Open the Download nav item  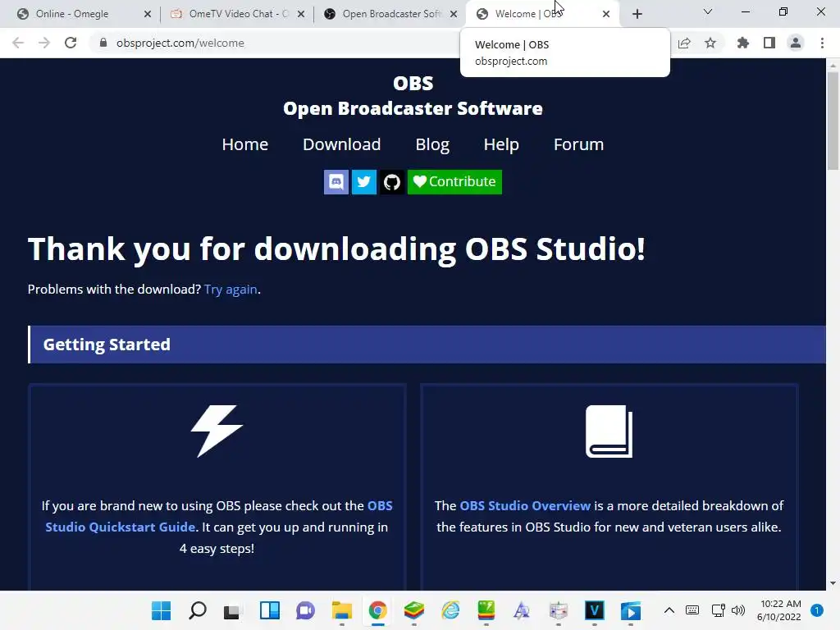(342, 144)
